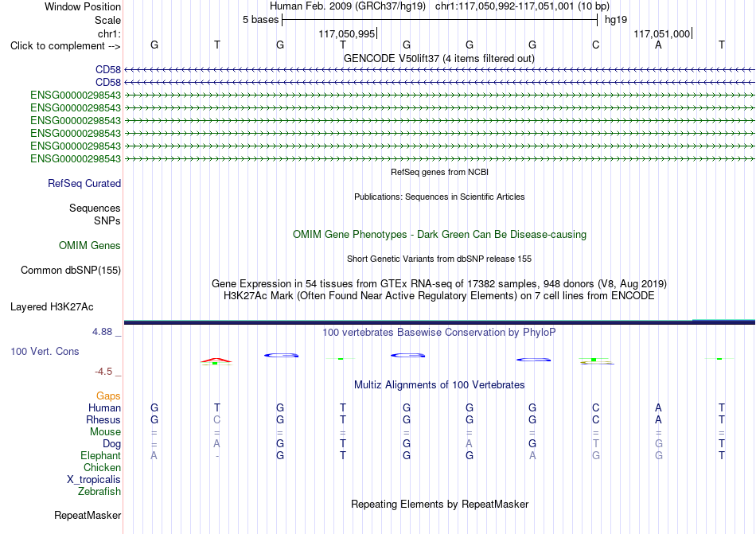Click the SNPs label under Sequences

pos(107,220)
